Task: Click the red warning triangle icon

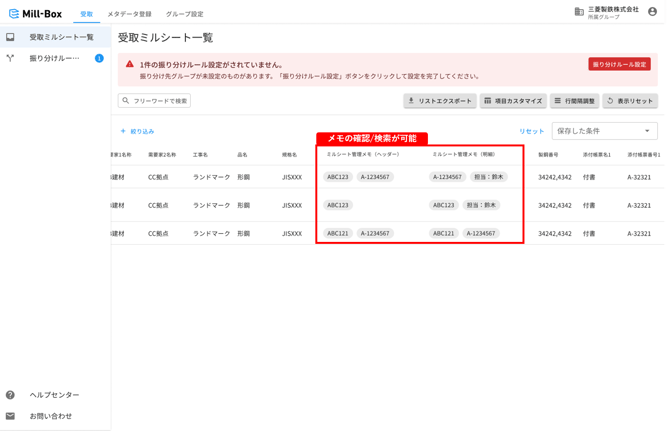Action: tap(130, 64)
